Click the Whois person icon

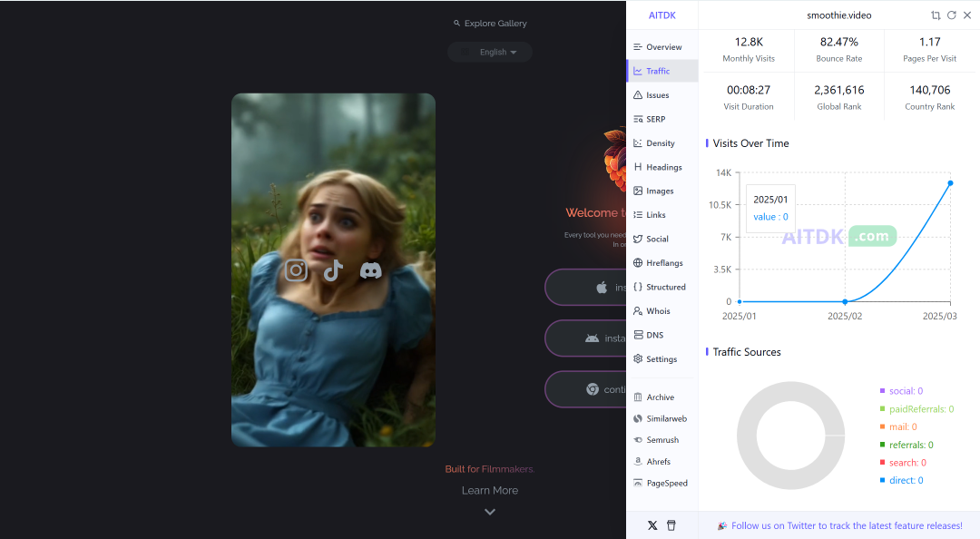(x=638, y=310)
